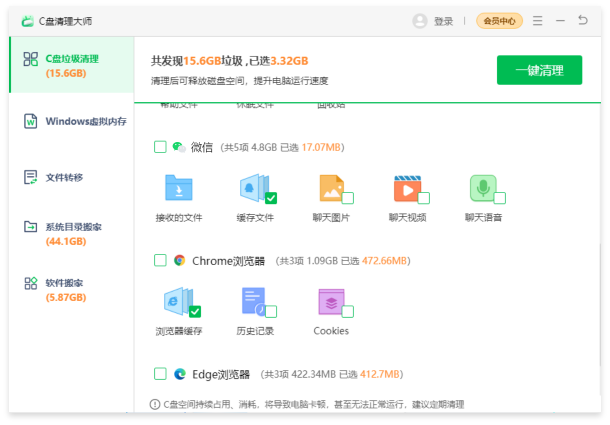Open the hamburger main menu in title bar
Viewport: 610px width, 425px height.
(538, 21)
